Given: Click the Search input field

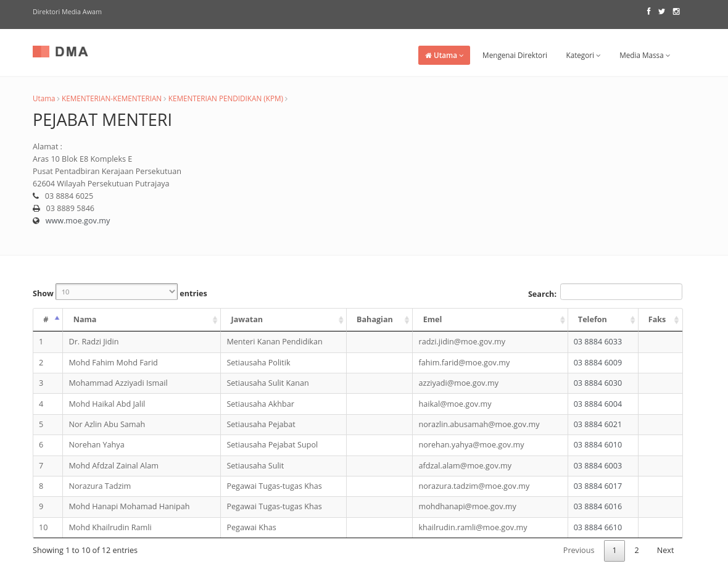Looking at the screenshot, I should click(x=621, y=292).
